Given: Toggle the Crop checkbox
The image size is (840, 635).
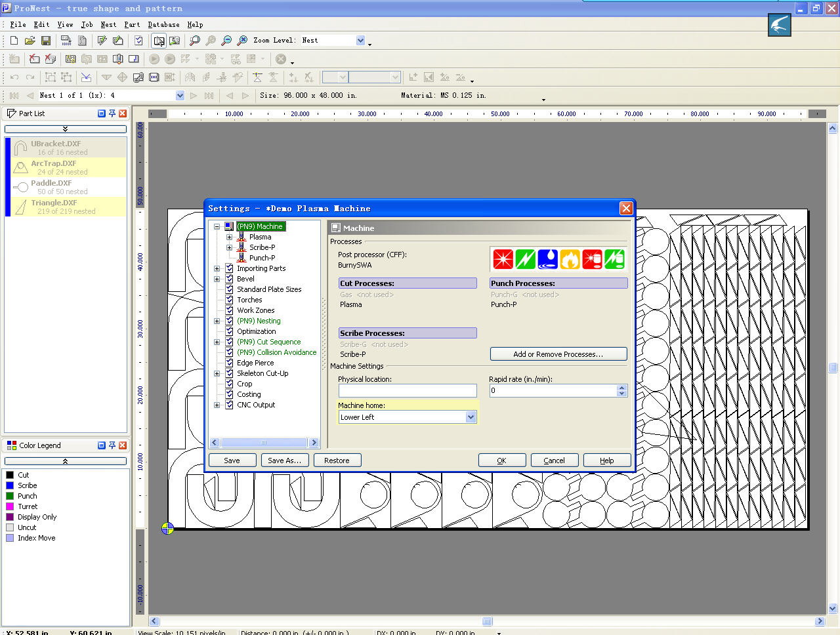Looking at the screenshot, I should [x=229, y=384].
